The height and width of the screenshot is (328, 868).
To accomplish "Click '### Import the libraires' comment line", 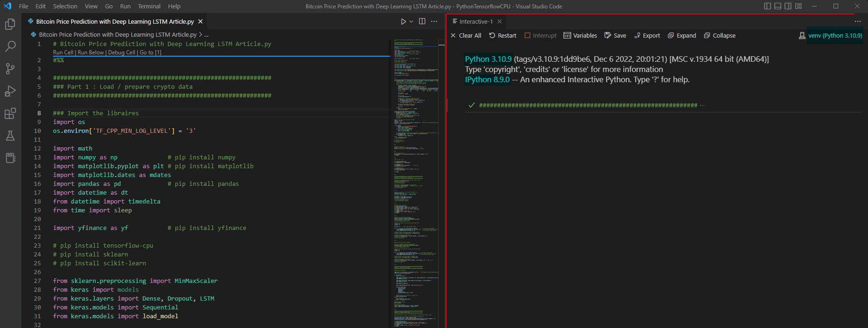I will coord(96,113).
